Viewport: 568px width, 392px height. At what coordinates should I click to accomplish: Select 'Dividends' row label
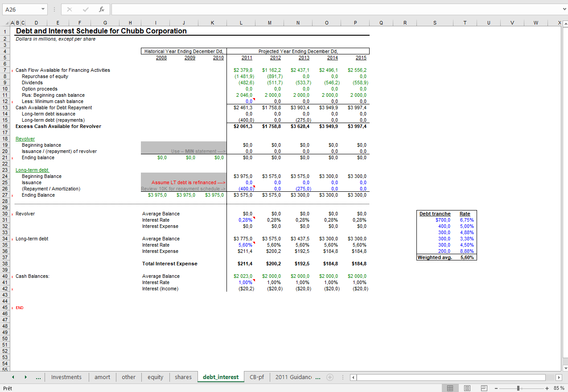point(32,83)
